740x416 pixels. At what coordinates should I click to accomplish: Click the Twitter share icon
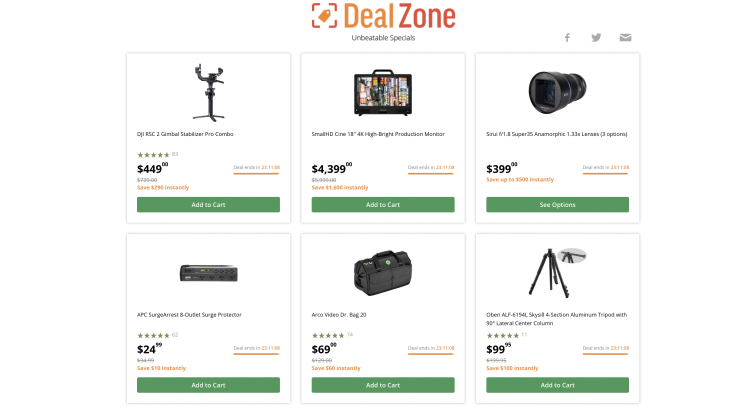click(596, 38)
